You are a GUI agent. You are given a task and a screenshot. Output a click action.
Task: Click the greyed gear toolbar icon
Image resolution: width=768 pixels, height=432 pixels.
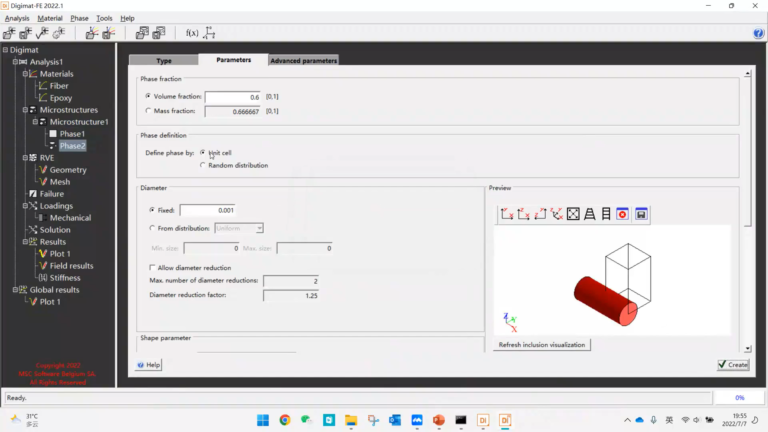pyautogui.click(x=59, y=33)
